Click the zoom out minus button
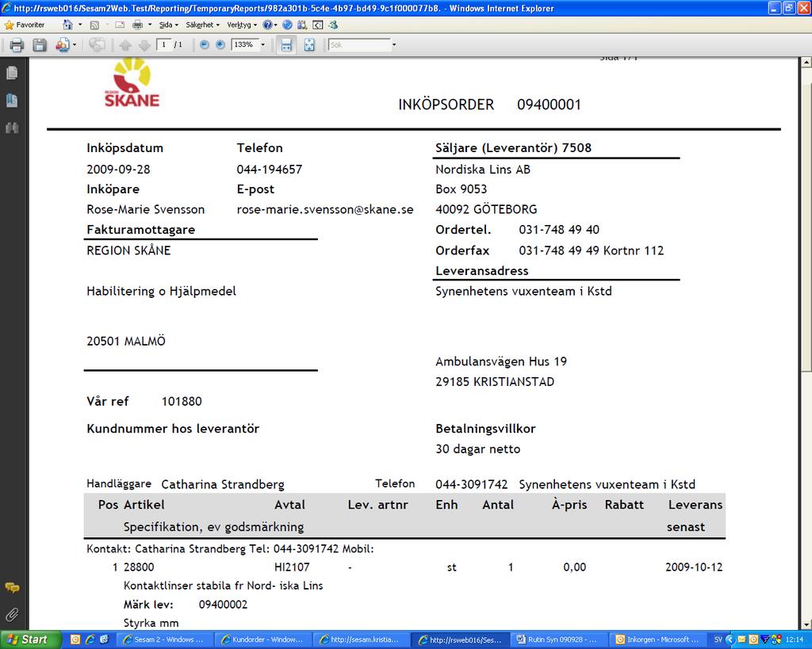Image resolution: width=812 pixels, height=649 pixels. [205, 45]
